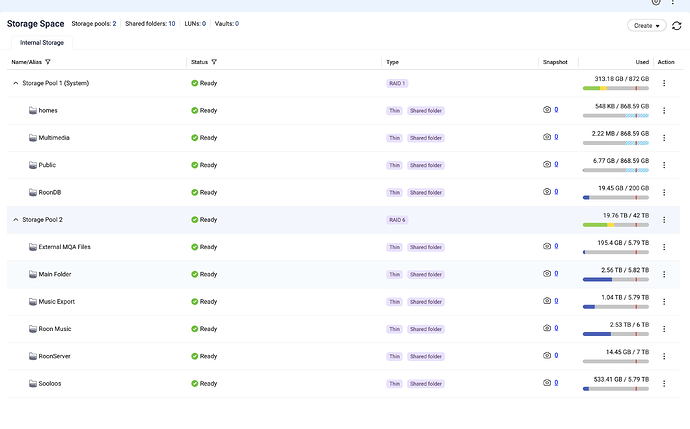Open action menu for RoonServer

[x=664, y=356]
